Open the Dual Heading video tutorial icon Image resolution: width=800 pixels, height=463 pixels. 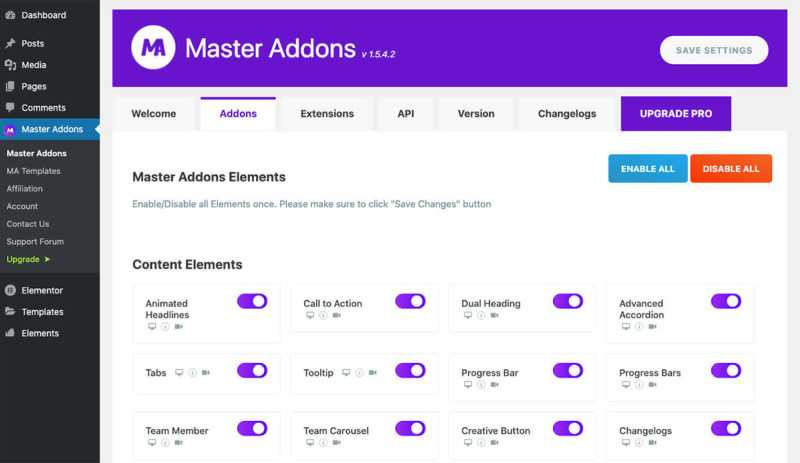[x=494, y=315]
